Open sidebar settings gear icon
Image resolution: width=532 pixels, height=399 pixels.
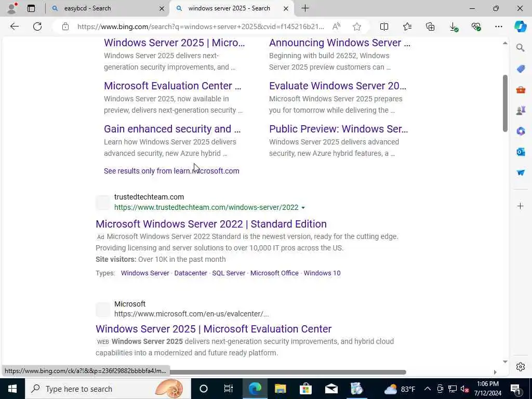(x=521, y=367)
